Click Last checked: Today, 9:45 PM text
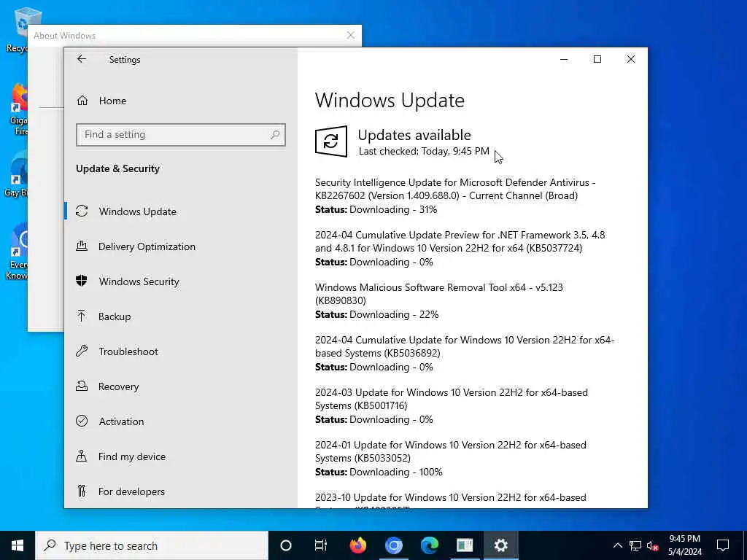 click(424, 152)
